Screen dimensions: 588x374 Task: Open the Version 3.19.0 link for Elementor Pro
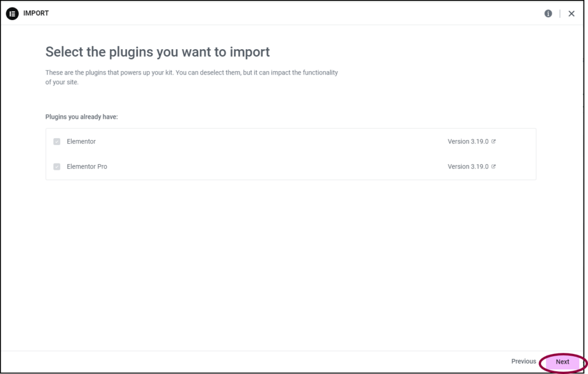[469, 166]
